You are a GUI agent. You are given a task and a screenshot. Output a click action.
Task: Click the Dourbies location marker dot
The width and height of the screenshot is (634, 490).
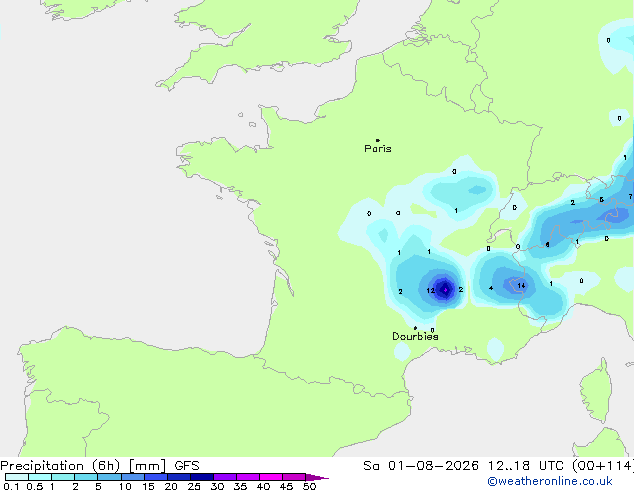click(415, 328)
